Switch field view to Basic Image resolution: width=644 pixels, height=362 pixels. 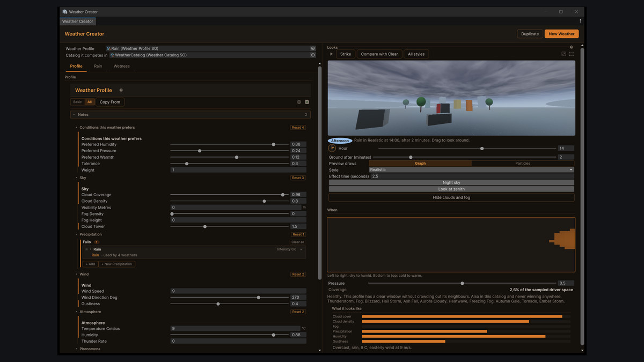tap(78, 102)
